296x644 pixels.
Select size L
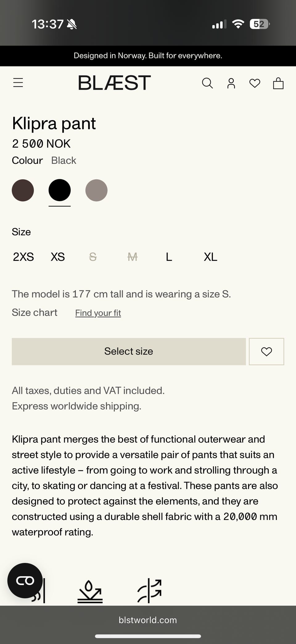point(169,257)
